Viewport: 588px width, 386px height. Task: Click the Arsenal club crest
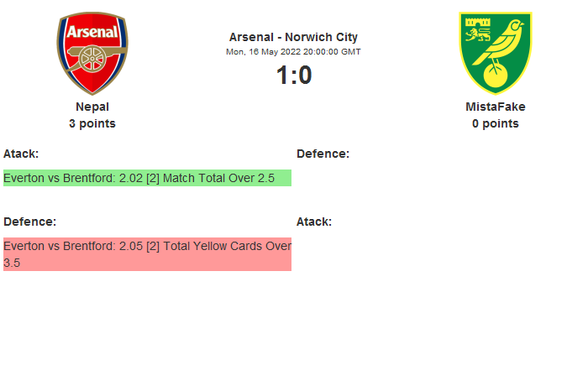click(x=92, y=53)
